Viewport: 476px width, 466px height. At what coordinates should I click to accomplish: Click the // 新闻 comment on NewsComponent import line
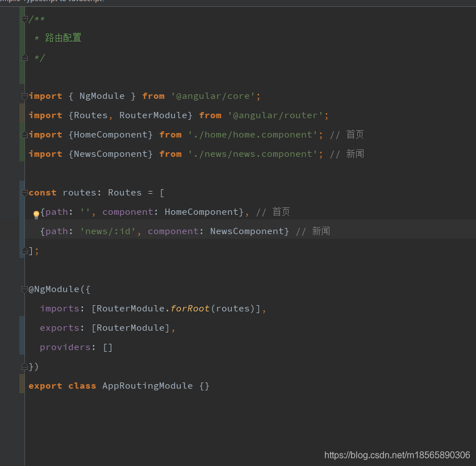click(346, 154)
